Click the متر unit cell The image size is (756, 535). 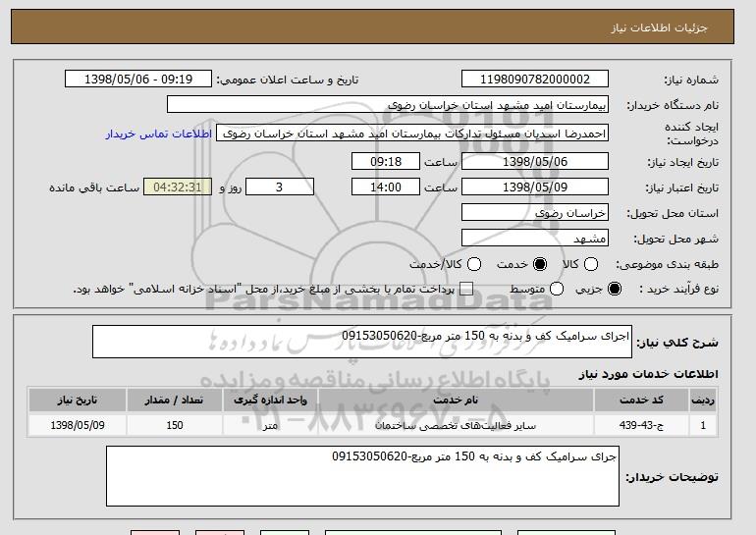270,425
